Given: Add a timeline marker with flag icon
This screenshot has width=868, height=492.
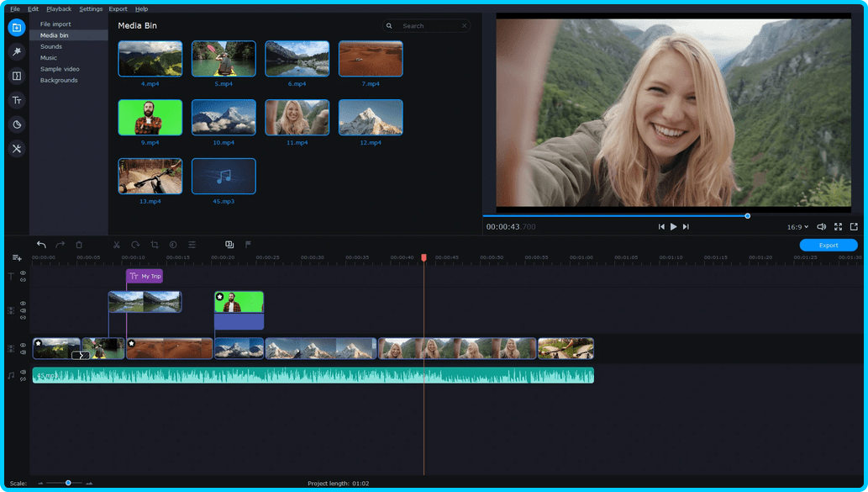Looking at the screenshot, I should [x=248, y=245].
